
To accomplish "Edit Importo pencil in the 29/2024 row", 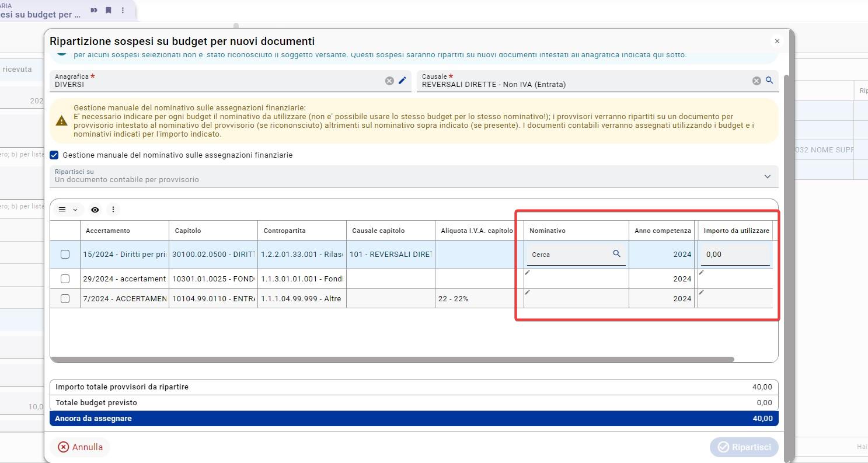I will click(x=702, y=273).
